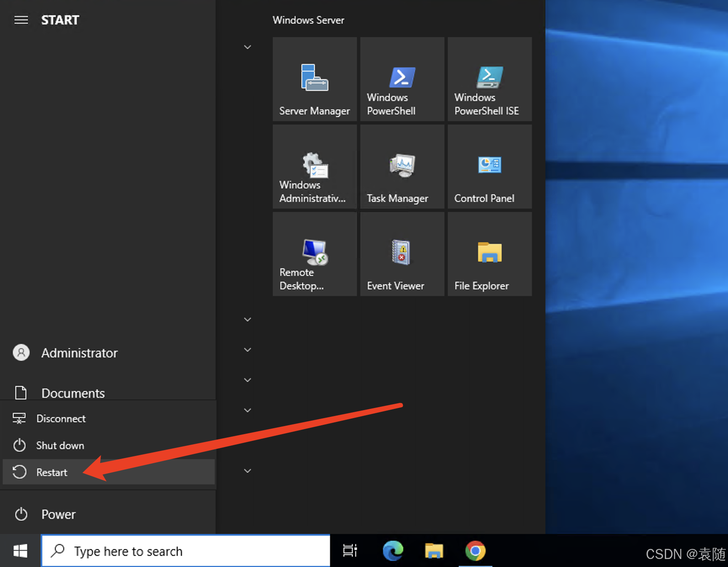
Task: Open the Windows Administrative Tools tile
Action: point(315,167)
